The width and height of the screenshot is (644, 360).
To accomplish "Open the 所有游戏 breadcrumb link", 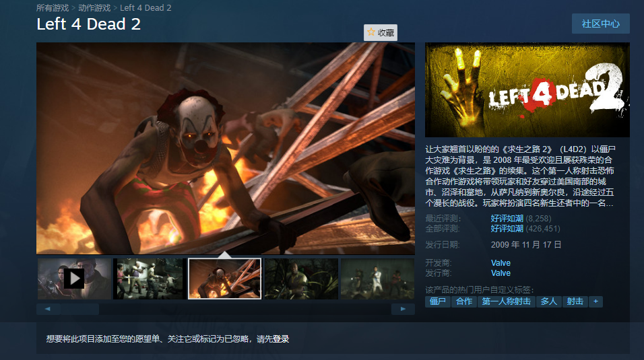I will pyautogui.click(x=52, y=8).
